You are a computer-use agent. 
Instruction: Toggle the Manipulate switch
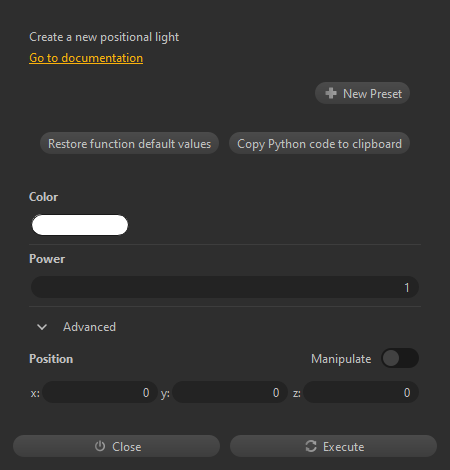click(400, 358)
